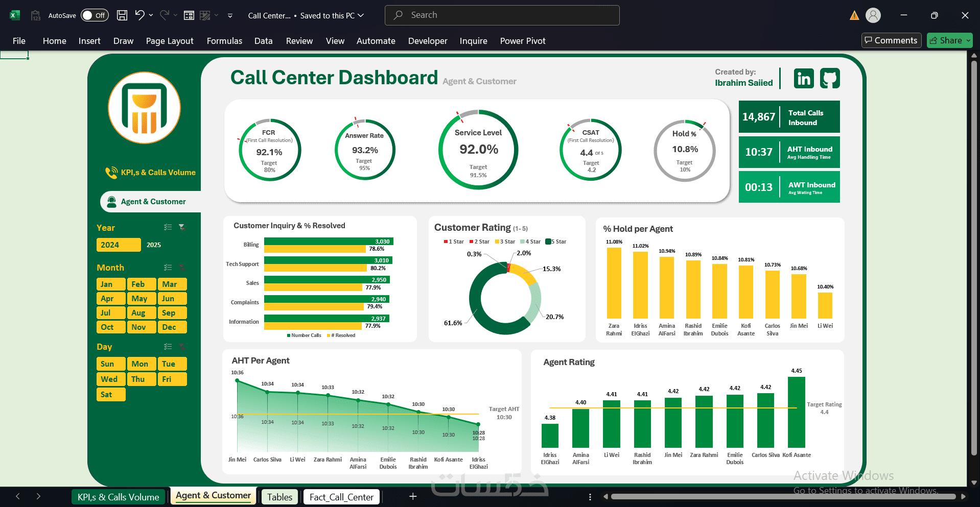The height and width of the screenshot is (507, 980).
Task: Open the table-style brush dropdown arrow in toolbar
Action: coord(216,15)
